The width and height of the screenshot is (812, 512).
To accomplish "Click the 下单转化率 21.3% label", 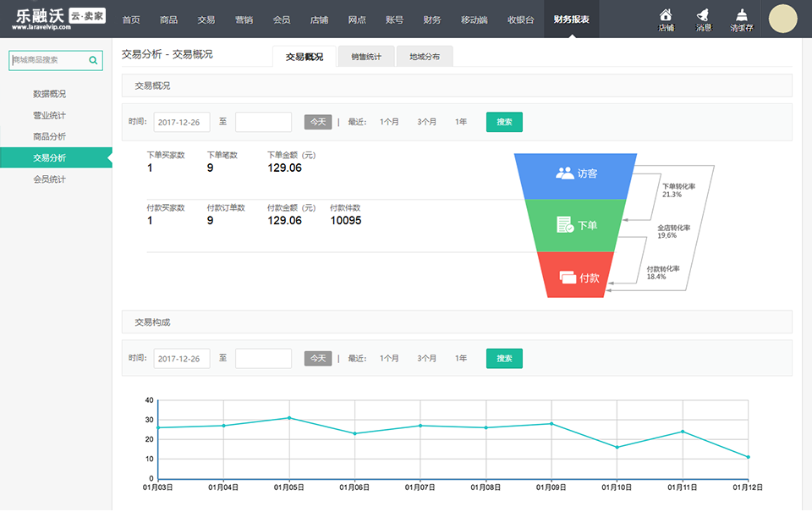I will pyautogui.click(x=678, y=190).
